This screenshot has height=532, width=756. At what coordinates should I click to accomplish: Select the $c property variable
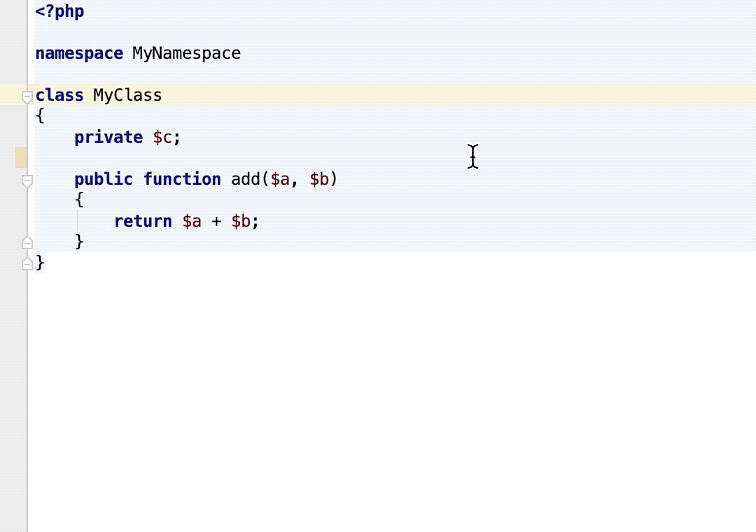pos(162,137)
